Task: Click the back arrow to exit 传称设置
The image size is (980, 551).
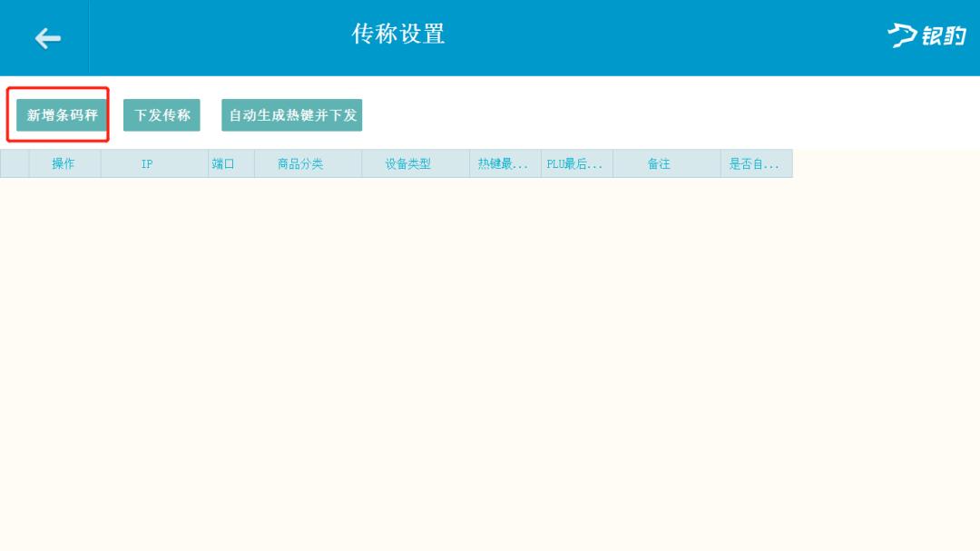Action: pyautogui.click(x=45, y=38)
